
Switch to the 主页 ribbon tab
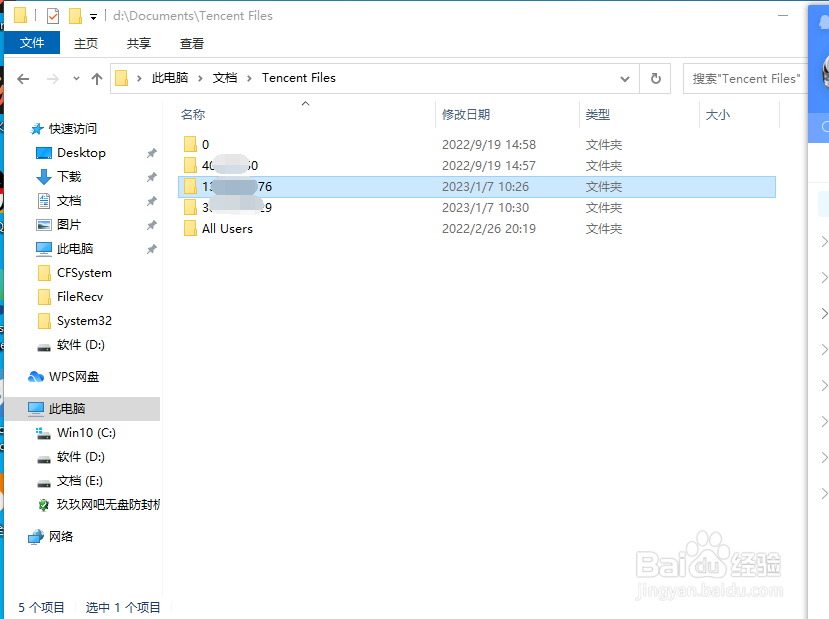(86, 43)
